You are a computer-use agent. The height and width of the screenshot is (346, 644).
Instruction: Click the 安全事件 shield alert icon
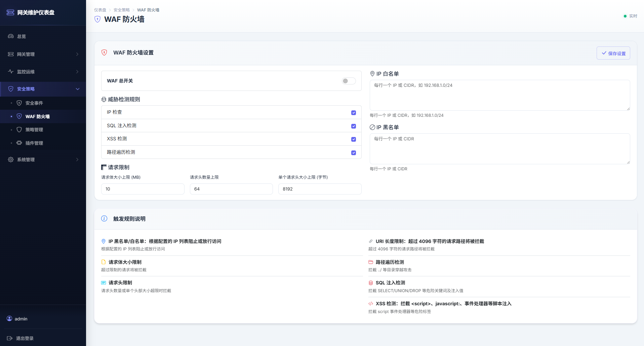coord(19,103)
